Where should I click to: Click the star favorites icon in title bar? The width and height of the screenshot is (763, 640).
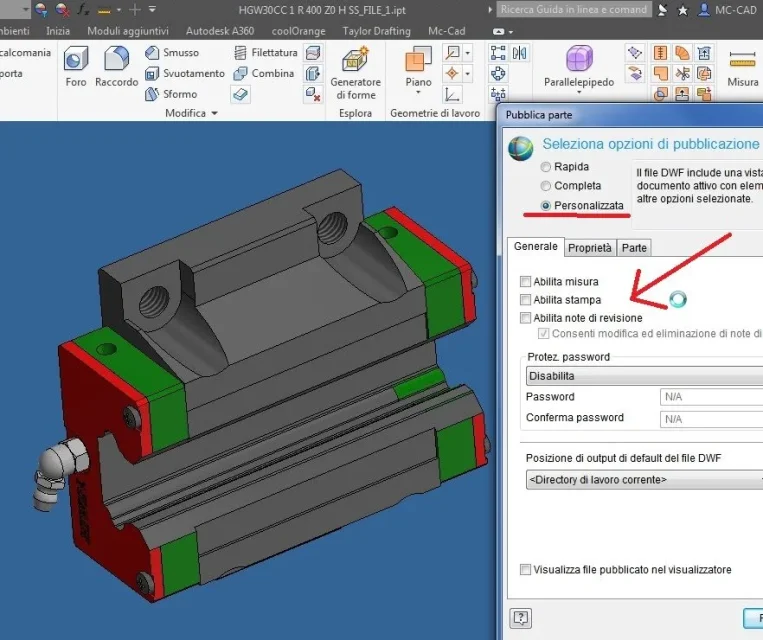(683, 10)
